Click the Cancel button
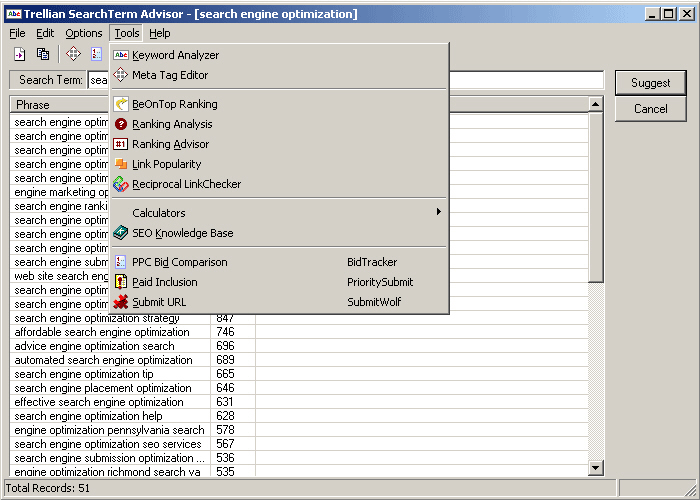This screenshot has width=700, height=500. [x=650, y=108]
